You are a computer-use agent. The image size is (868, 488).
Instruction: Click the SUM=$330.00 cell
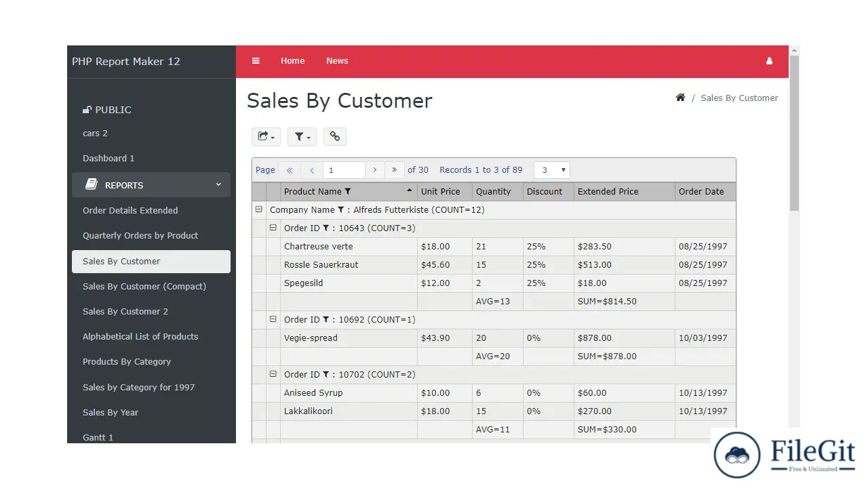click(x=625, y=430)
